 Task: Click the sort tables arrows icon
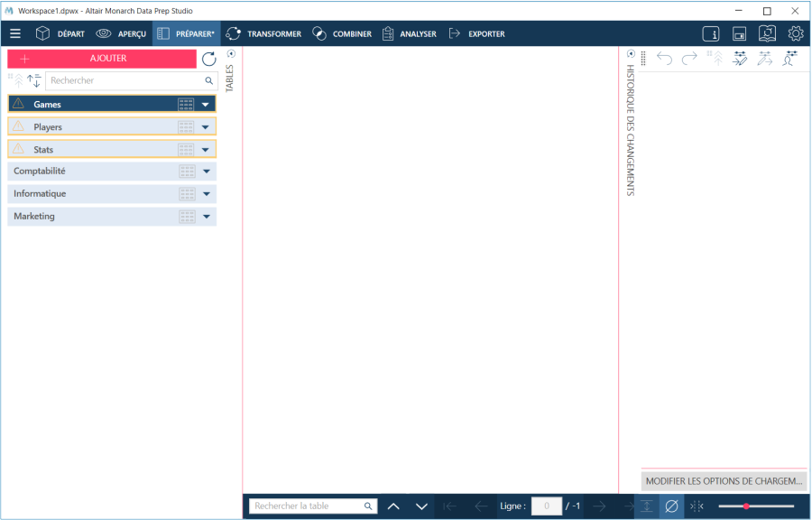[x=33, y=80]
